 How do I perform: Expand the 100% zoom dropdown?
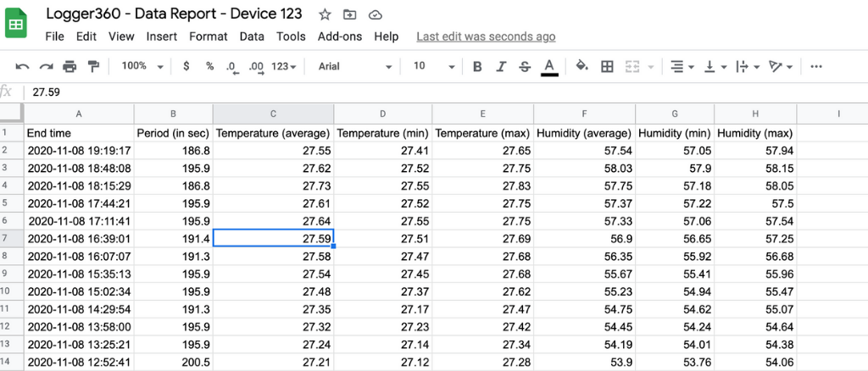[x=142, y=66]
